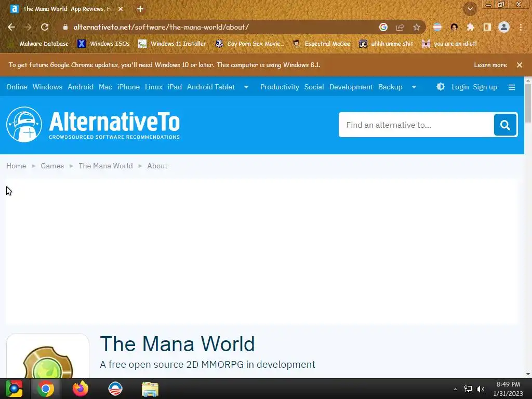
Task: View site security lock icon
Action: pyautogui.click(x=65, y=27)
